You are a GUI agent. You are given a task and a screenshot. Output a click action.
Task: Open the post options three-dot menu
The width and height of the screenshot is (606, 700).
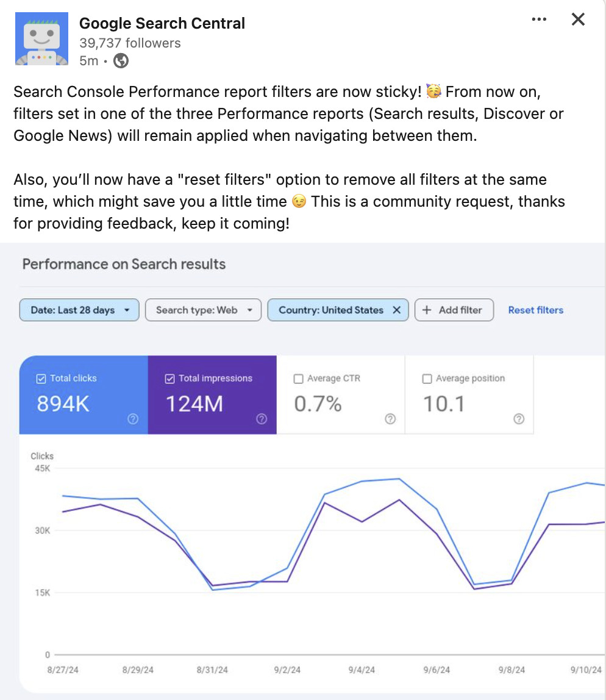tap(539, 19)
